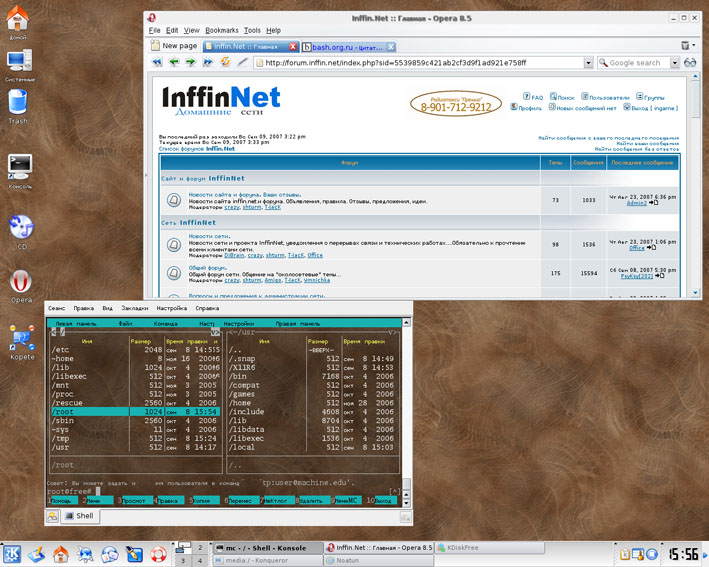The height and width of the screenshot is (567, 709).
Task: Open the KDE K menu
Action: coord(12,553)
